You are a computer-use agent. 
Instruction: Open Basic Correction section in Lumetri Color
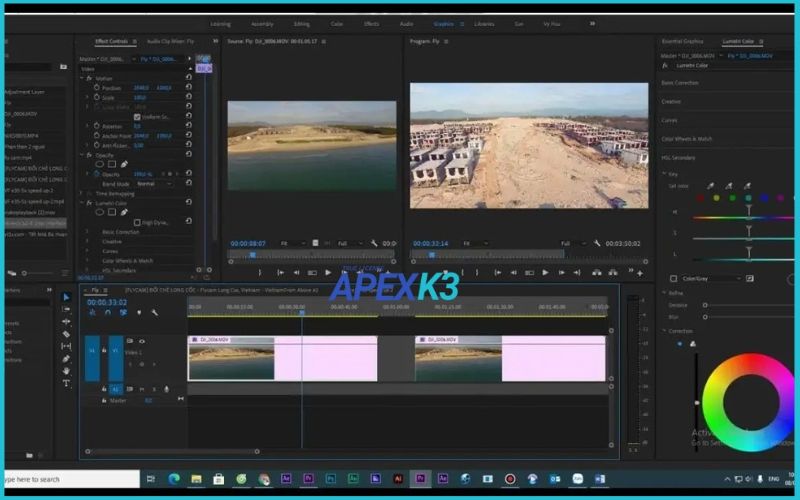tap(680, 83)
